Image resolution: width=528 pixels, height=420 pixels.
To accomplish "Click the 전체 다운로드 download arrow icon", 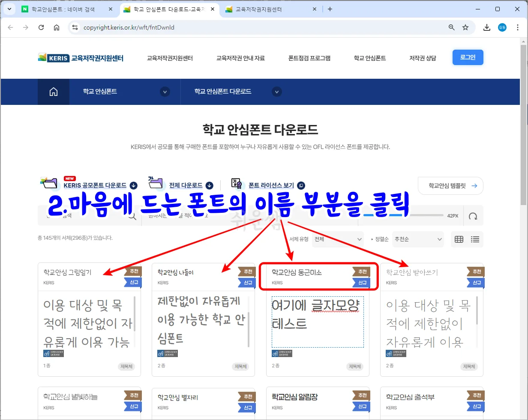I will coord(209,185).
